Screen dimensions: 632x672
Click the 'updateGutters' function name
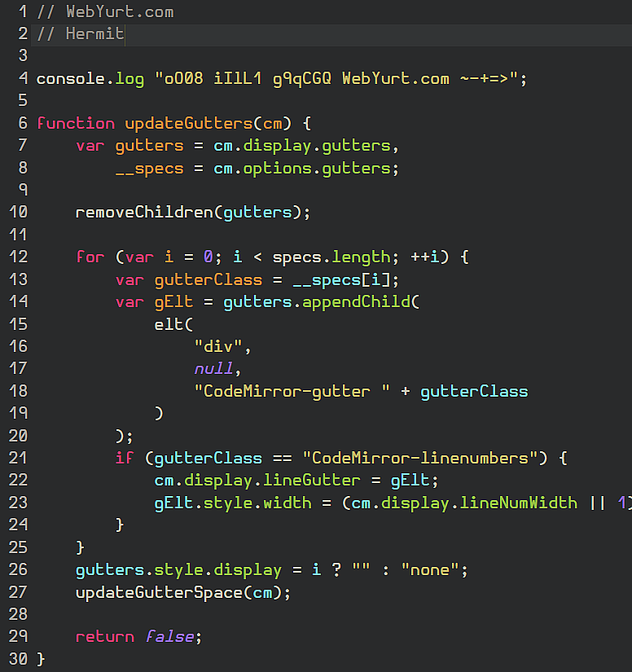pos(188,124)
